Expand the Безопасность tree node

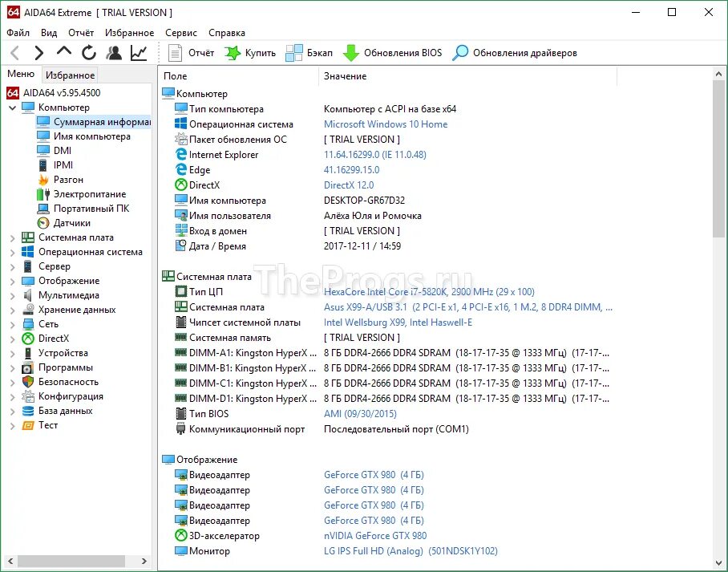tap(13, 382)
